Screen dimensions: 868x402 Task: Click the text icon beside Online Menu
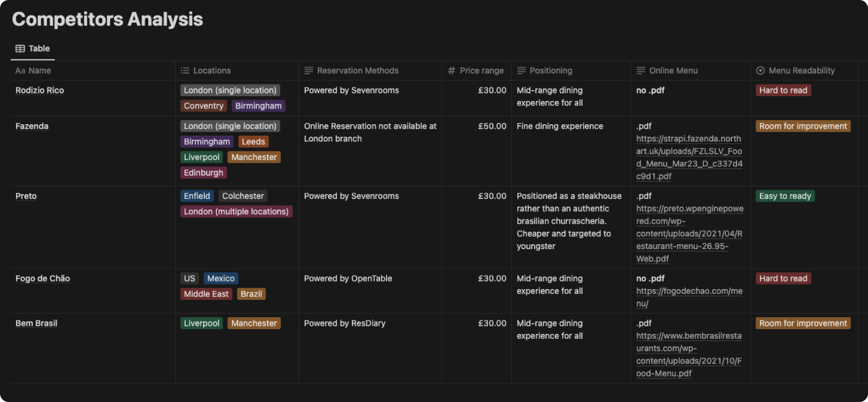pyautogui.click(x=641, y=71)
